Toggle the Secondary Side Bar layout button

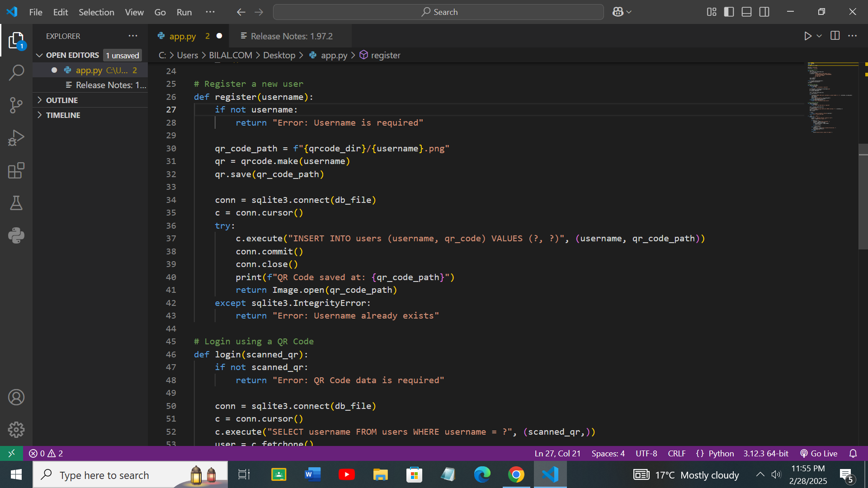point(764,12)
